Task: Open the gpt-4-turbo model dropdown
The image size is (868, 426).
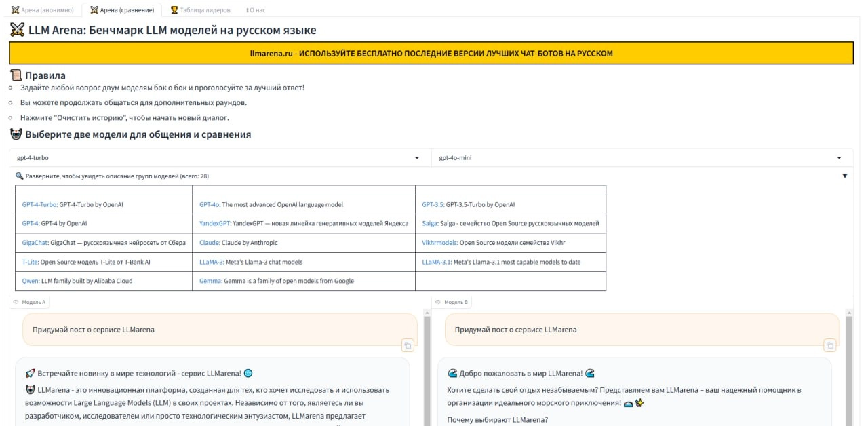Action: [x=220, y=158]
